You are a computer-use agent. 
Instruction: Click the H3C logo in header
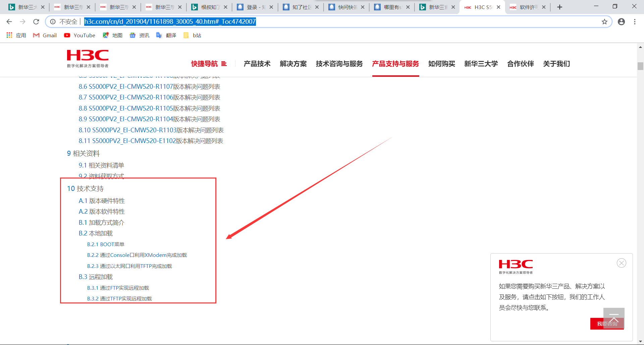pos(88,59)
